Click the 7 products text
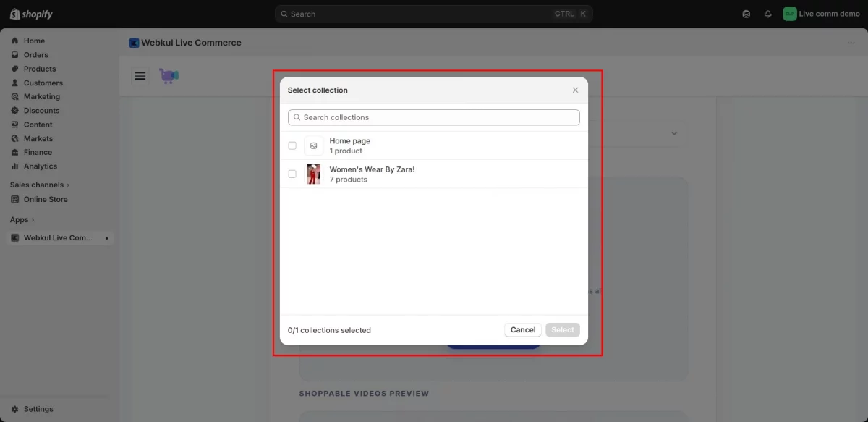The width and height of the screenshot is (868, 422). click(349, 180)
